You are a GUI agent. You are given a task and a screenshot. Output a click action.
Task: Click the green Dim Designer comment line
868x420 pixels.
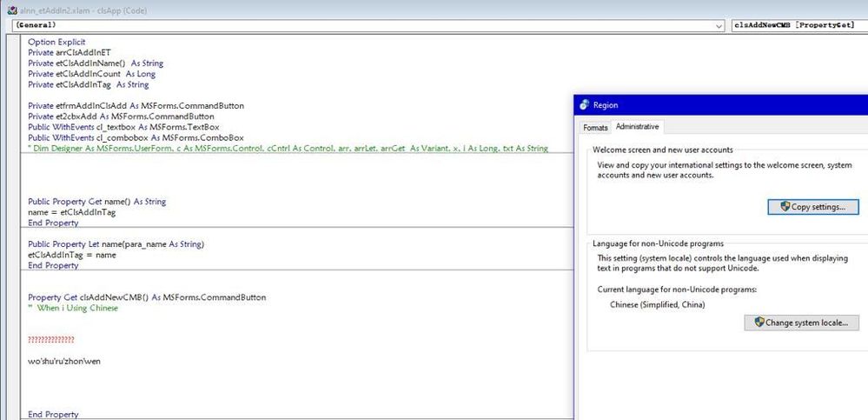[288, 148]
